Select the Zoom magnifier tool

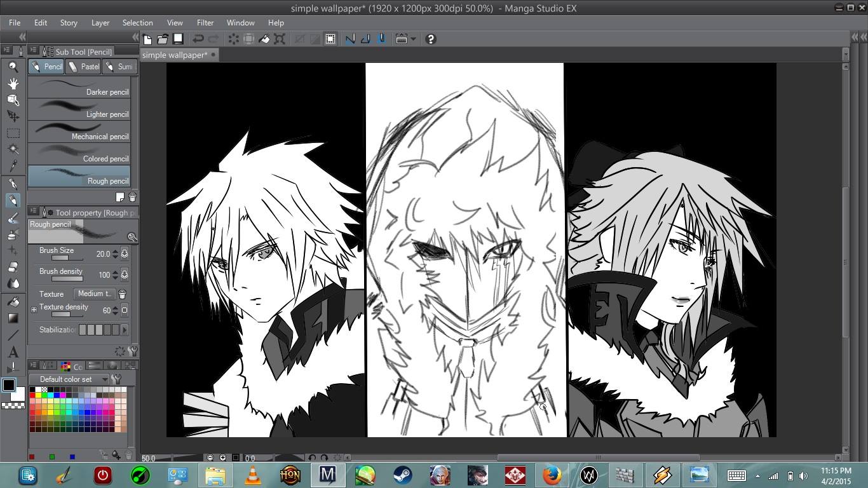click(13, 66)
